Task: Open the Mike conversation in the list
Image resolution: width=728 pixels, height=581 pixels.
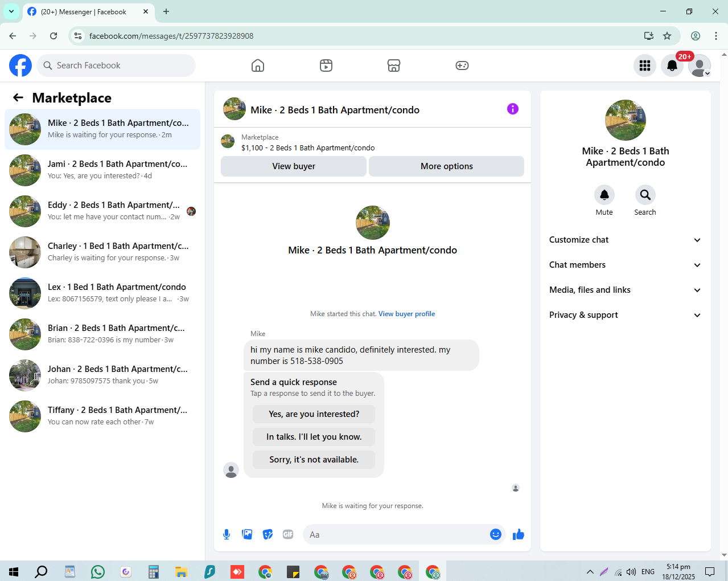Action: tap(102, 129)
